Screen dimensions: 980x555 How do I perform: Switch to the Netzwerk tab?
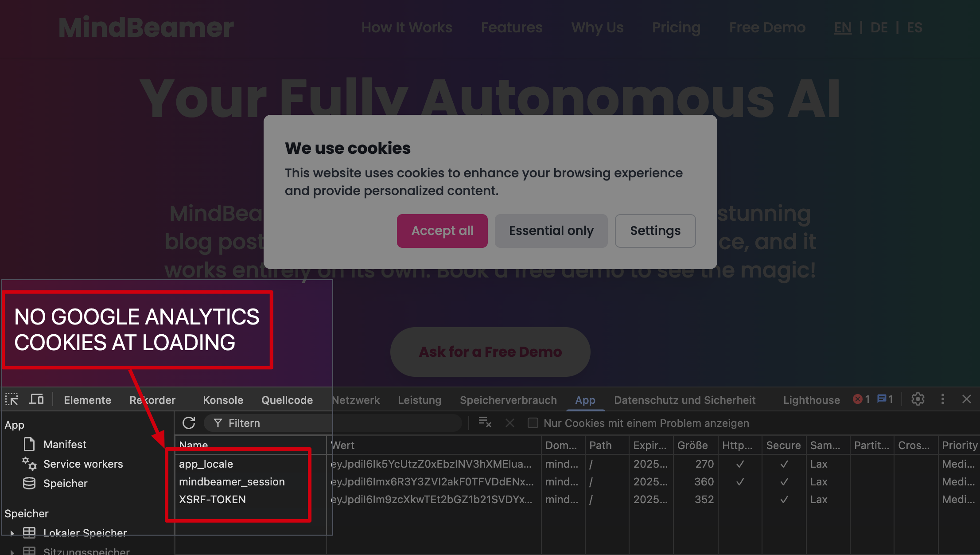(x=356, y=400)
